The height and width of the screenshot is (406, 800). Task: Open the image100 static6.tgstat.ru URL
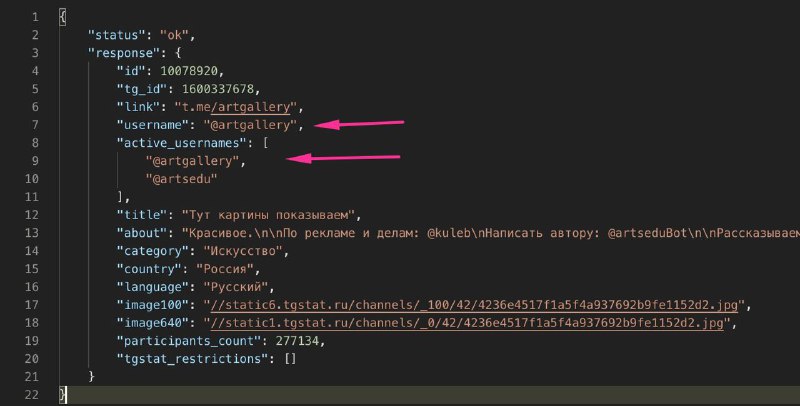[474, 305]
